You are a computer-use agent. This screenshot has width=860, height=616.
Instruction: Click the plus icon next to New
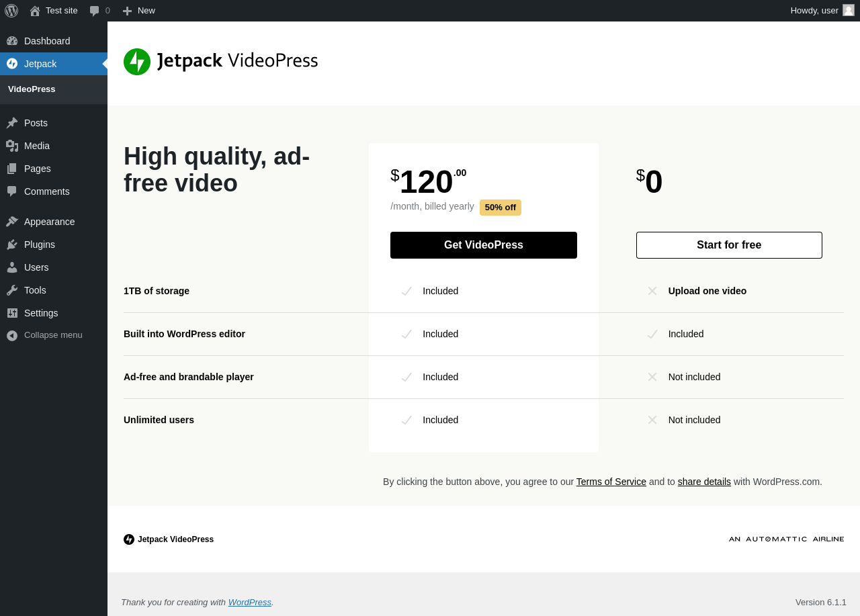tap(127, 11)
